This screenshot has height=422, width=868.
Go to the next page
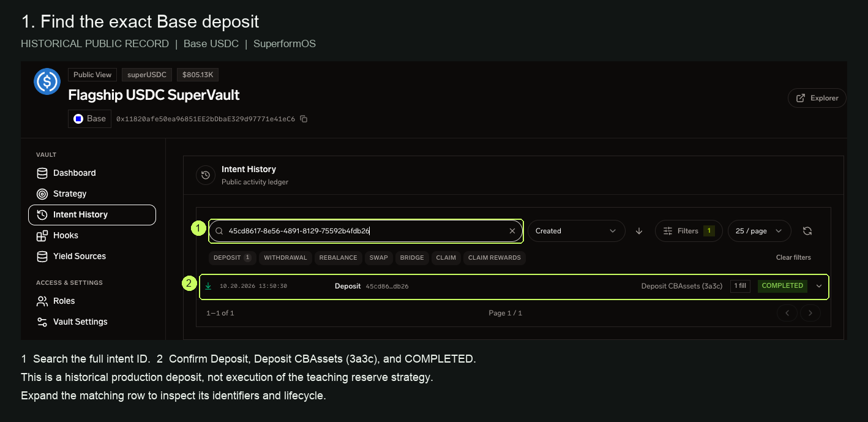[810, 313]
